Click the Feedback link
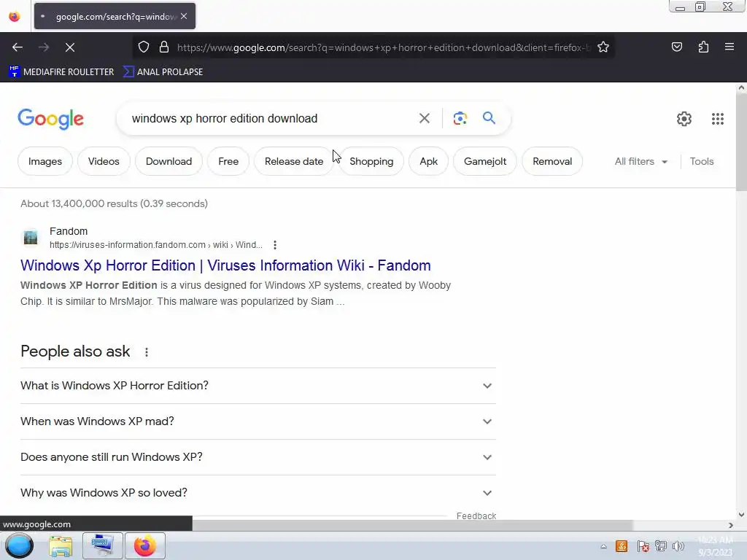The image size is (747, 560). [x=476, y=516]
